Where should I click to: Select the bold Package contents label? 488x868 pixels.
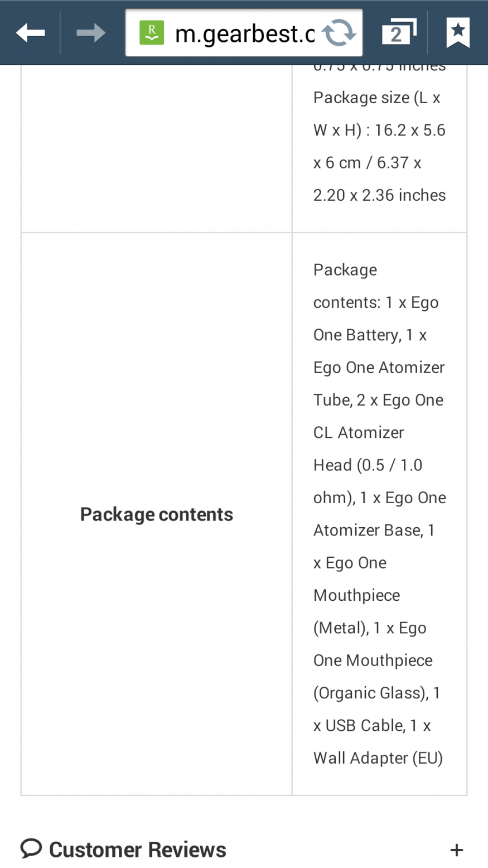(x=157, y=514)
